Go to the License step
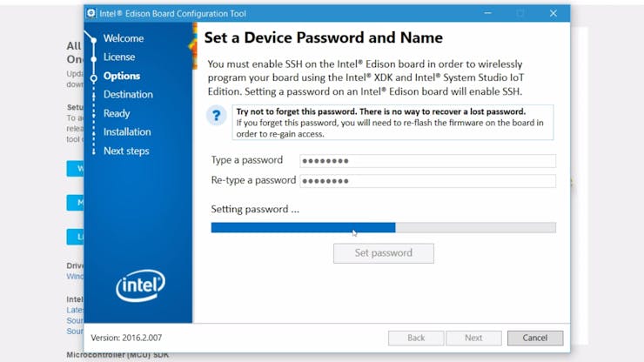 coord(119,57)
